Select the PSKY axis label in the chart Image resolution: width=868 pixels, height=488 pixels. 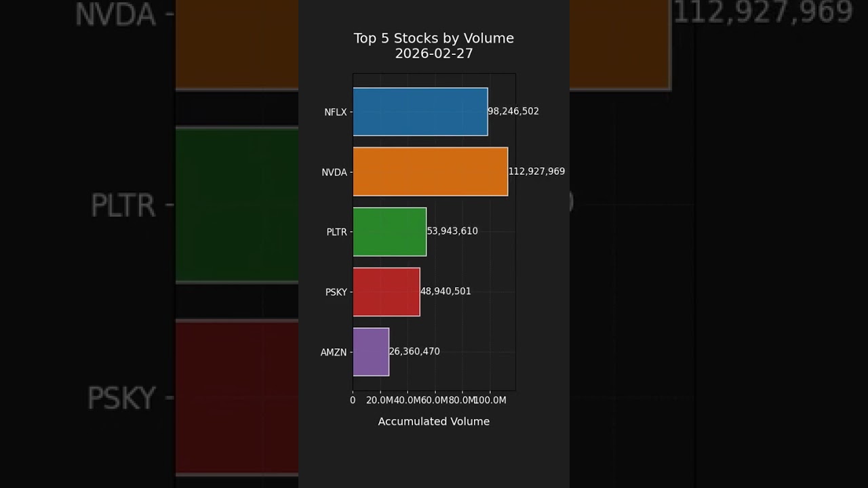coord(336,293)
